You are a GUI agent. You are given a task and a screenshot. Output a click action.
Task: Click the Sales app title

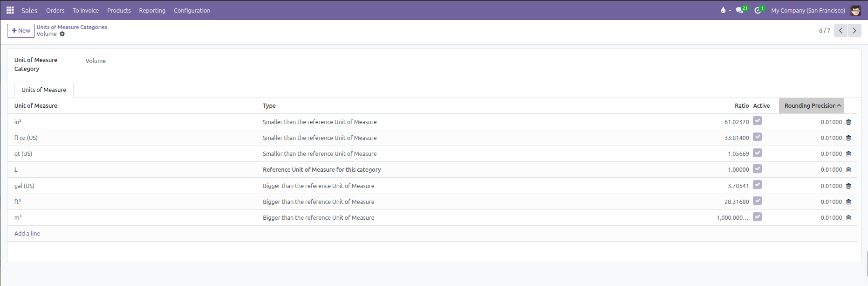coord(29,10)
